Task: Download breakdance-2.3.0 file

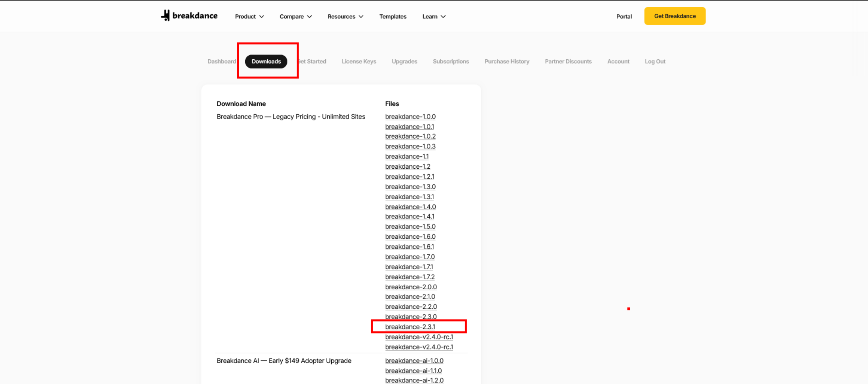Action: pyautogui.click(x=411, y=317)
